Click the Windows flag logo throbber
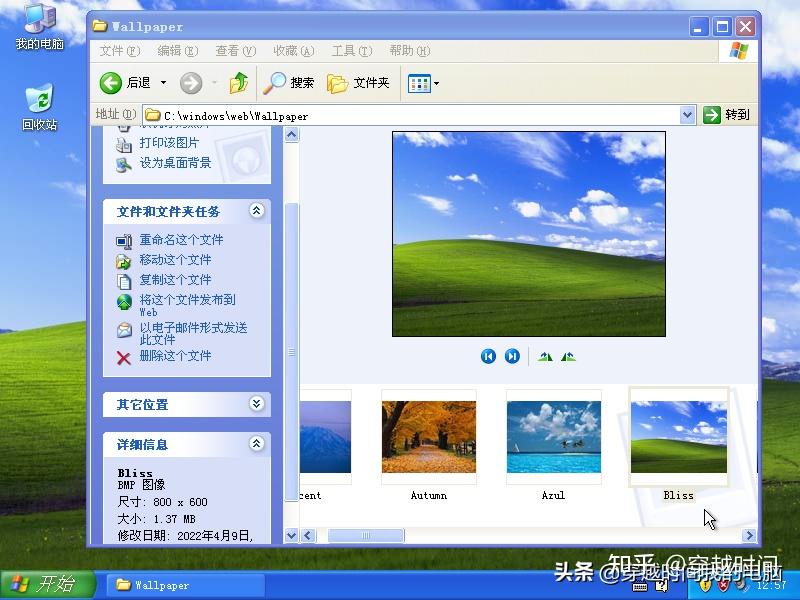Viewport: 800px width, 600px height. tap(738, 51)
